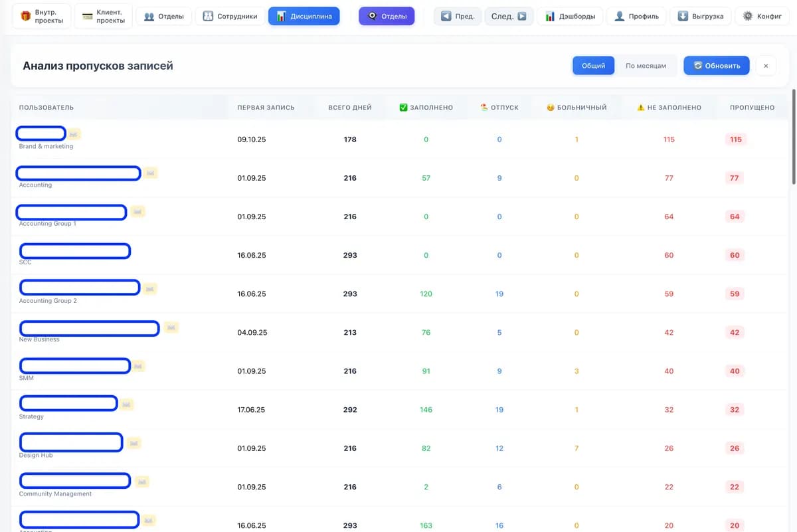Click the Пропущено column header
797x532 pixels.
pyautogui.click(x=752, y=108)
